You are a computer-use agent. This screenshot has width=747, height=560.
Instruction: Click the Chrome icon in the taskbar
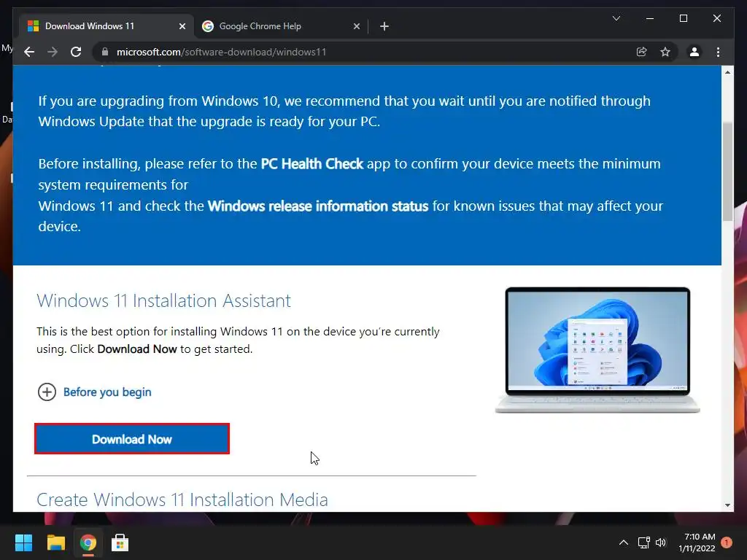pyautogui.click(x=88, y=542)
